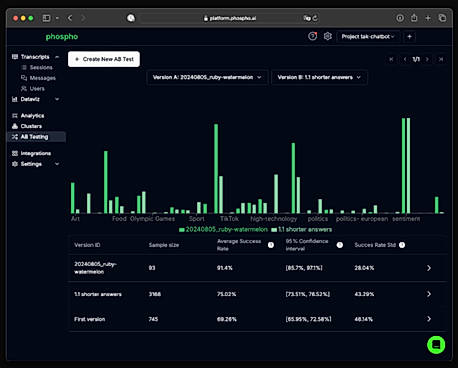The height and width of the screenshot is (368, 458).
Task: Open browser downloads icon
Action: click(x=400, y=18)
